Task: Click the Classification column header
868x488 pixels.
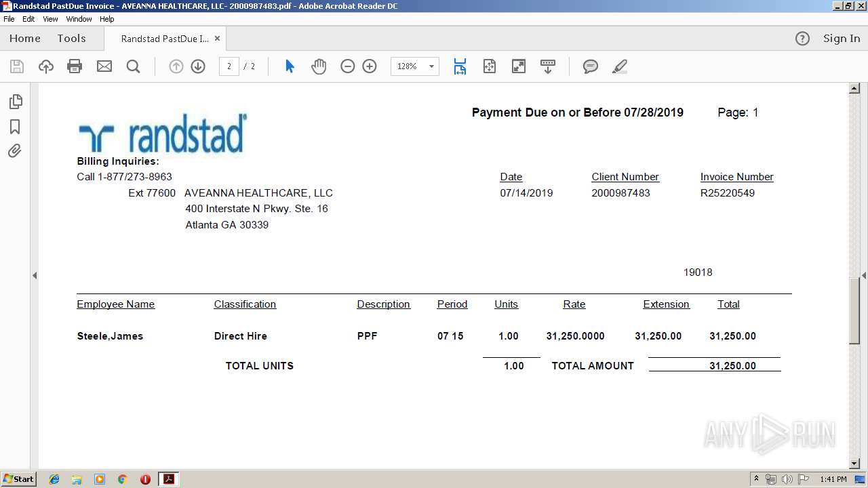Action: point(245,304)
